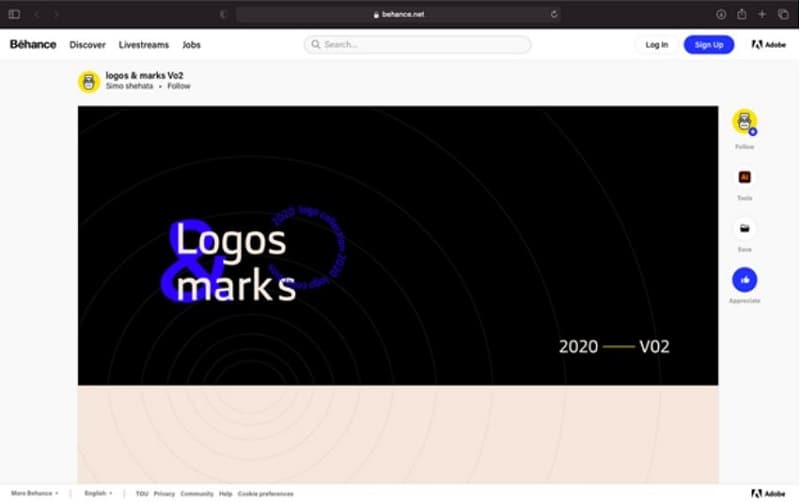Click the Follow link under the title
Viewport: 800px width, 502px height.
pos(179,86)
